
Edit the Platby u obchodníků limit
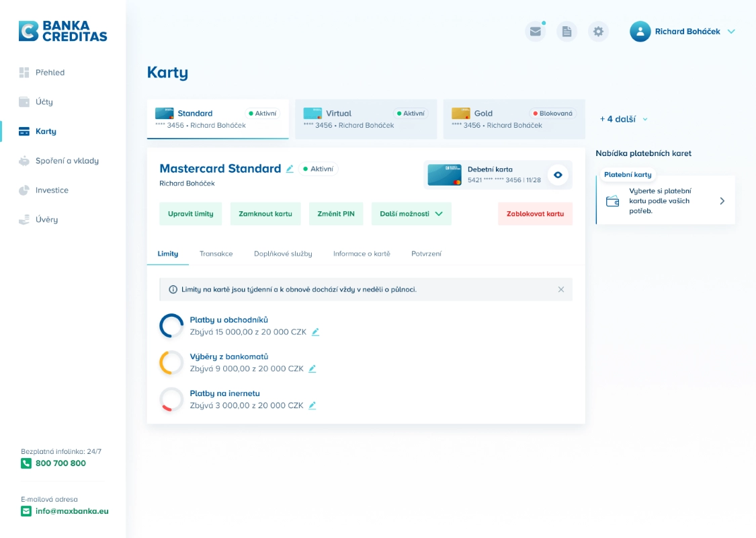tap(316, 332)
